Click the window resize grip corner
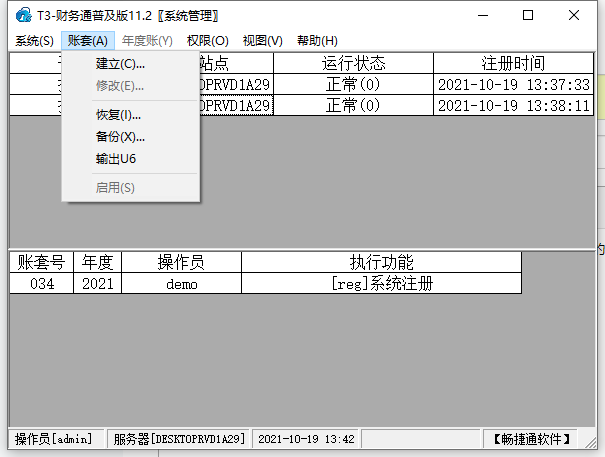 (x=590, y=442)
